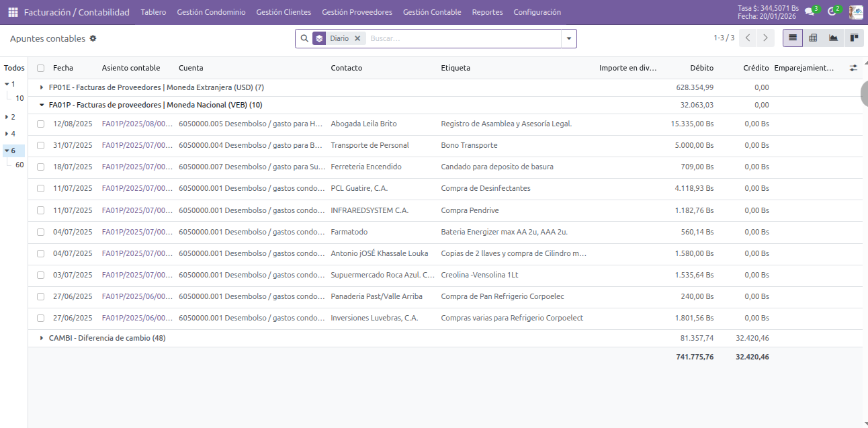Image resolution: width=868 pixels, height=428 pixels.
Task: Open the optional columns adjust icon
Action: 853,68
